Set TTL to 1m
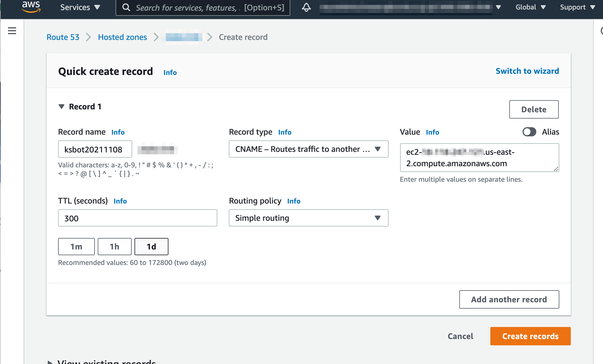 click(x=76, y=247)
